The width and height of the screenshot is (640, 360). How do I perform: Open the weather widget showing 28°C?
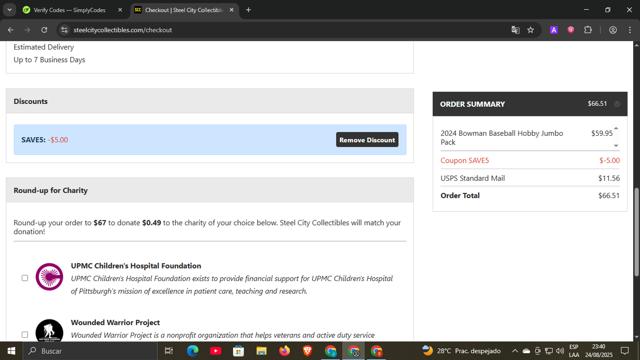pos(461,351)
